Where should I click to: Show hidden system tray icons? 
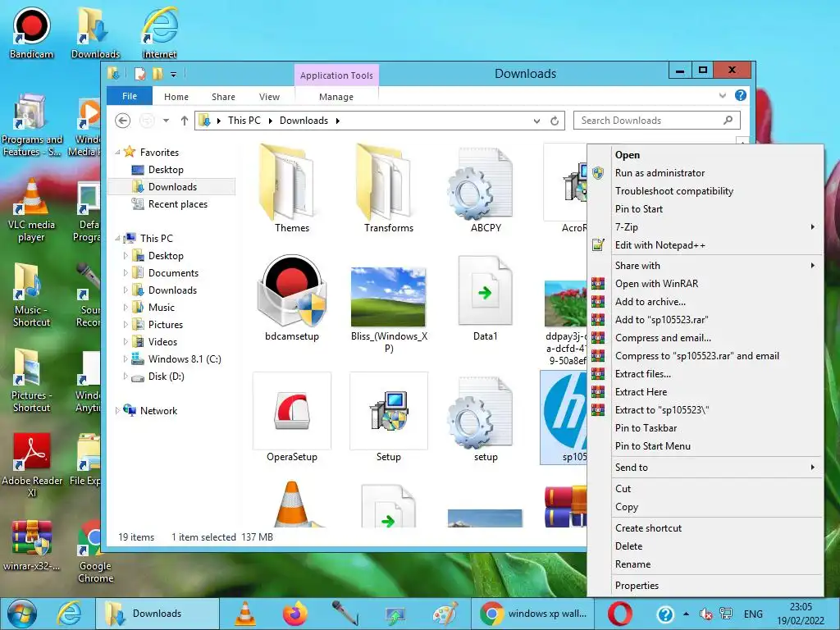click(x=687, y=614)
